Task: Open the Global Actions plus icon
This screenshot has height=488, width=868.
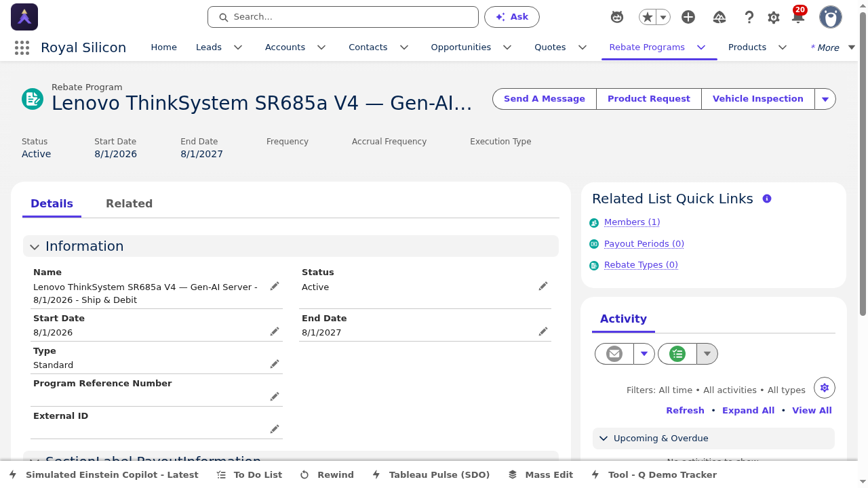Action: click(x=688, y=17)
